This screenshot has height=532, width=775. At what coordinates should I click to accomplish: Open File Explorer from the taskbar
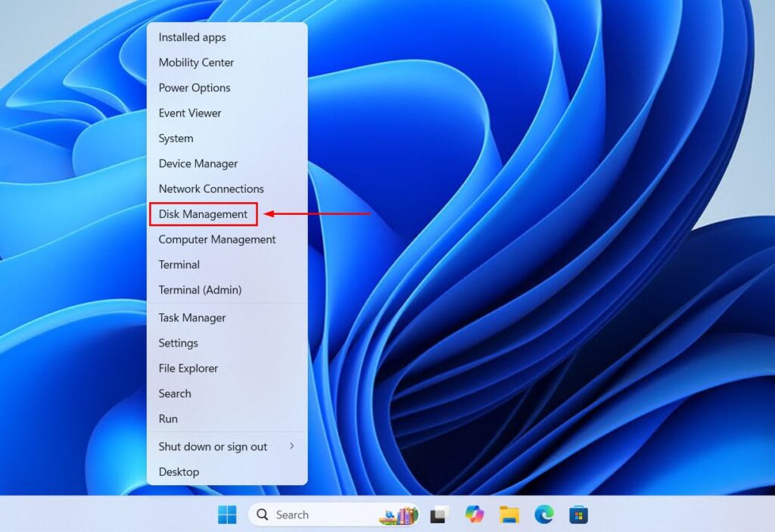coord(509,515)
